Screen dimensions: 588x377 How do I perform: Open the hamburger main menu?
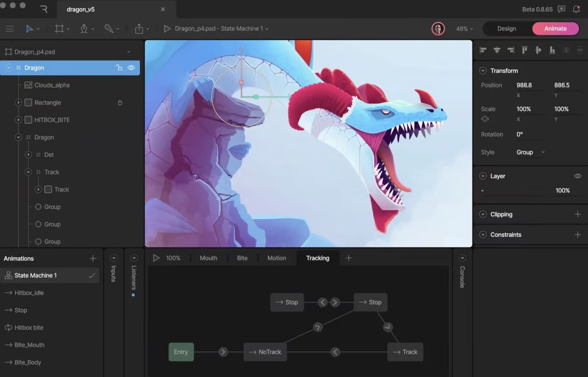[10, 29]
